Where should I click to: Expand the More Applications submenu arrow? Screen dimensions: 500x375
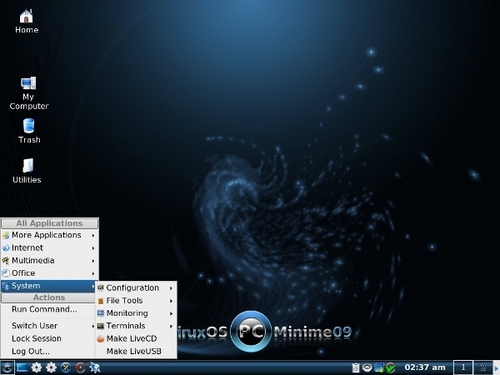(93, 235)
